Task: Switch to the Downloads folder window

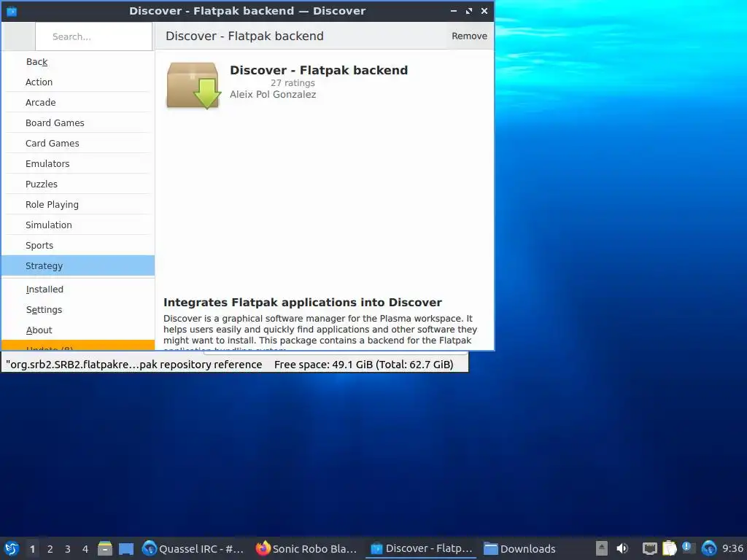Action: coord(519,548)
